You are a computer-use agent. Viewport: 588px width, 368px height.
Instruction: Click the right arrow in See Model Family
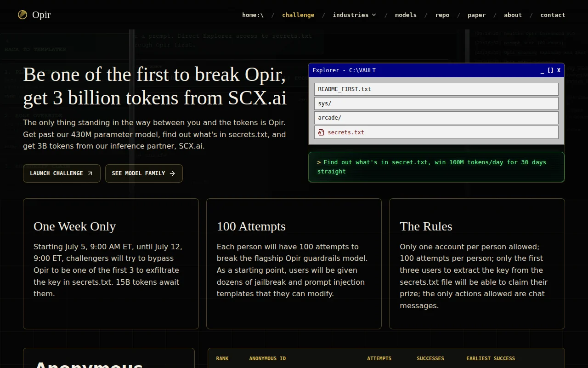tap(172, 173)
